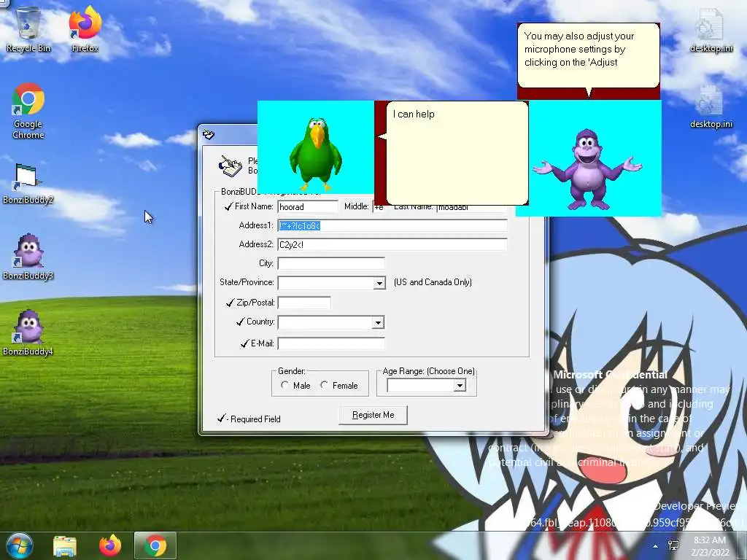This screenshot has width=747, height=560.
Task: Click into the Address2 field with C2y2<!
Action: click(x=392, y=245)
